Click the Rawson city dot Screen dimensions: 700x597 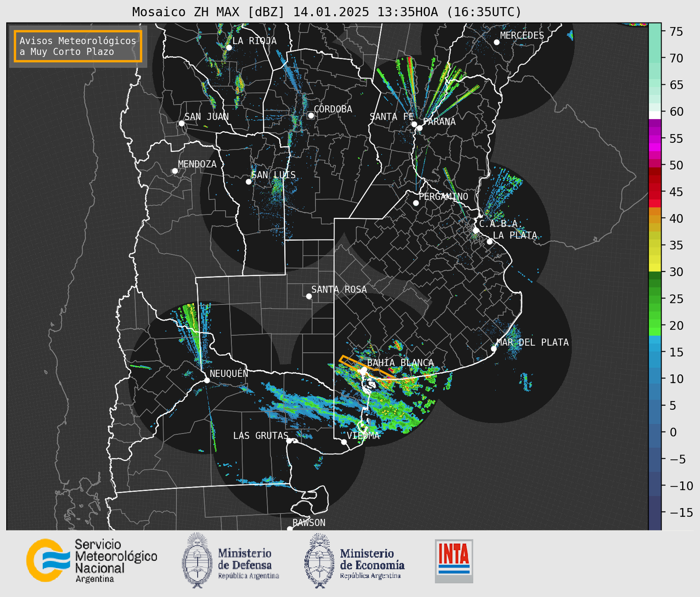pyautogui.click(x=290, y=528)
